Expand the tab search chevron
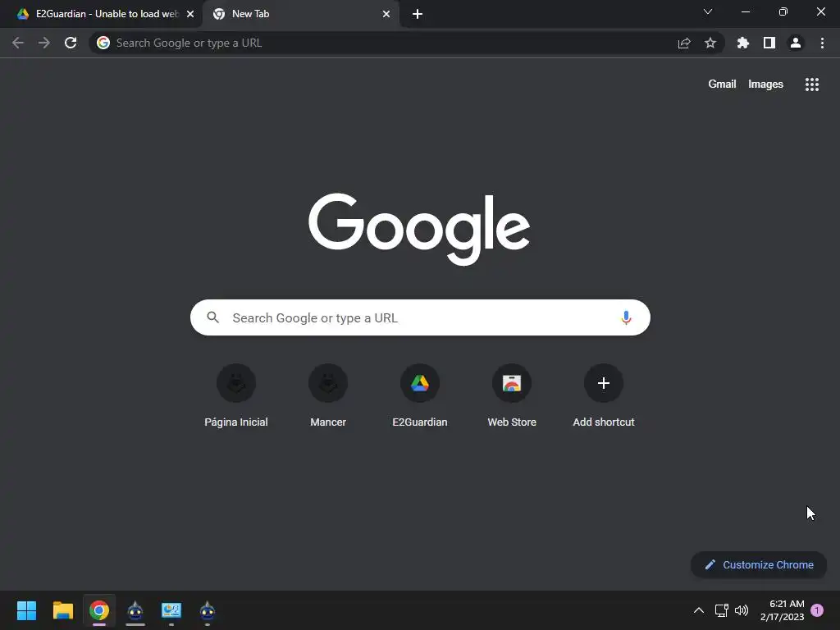The image size is (840, 630). pyautogui.click(x=708, y=11)
